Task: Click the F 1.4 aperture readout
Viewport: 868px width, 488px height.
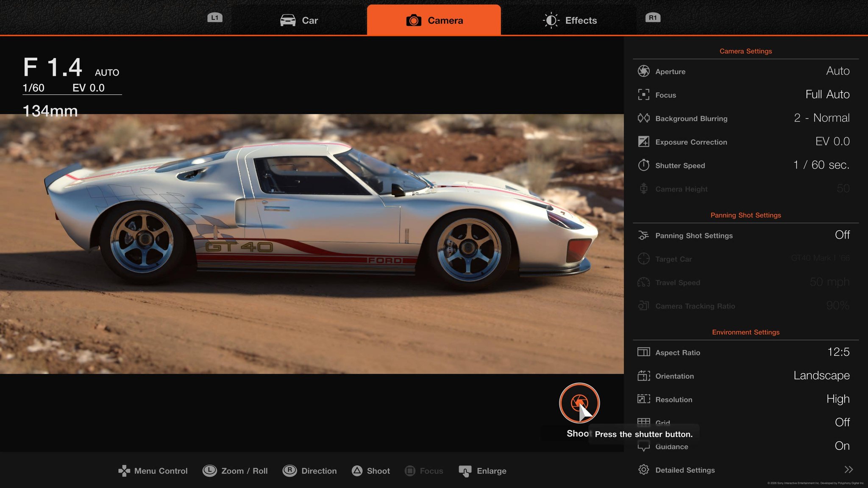Action: click(53, 67)
